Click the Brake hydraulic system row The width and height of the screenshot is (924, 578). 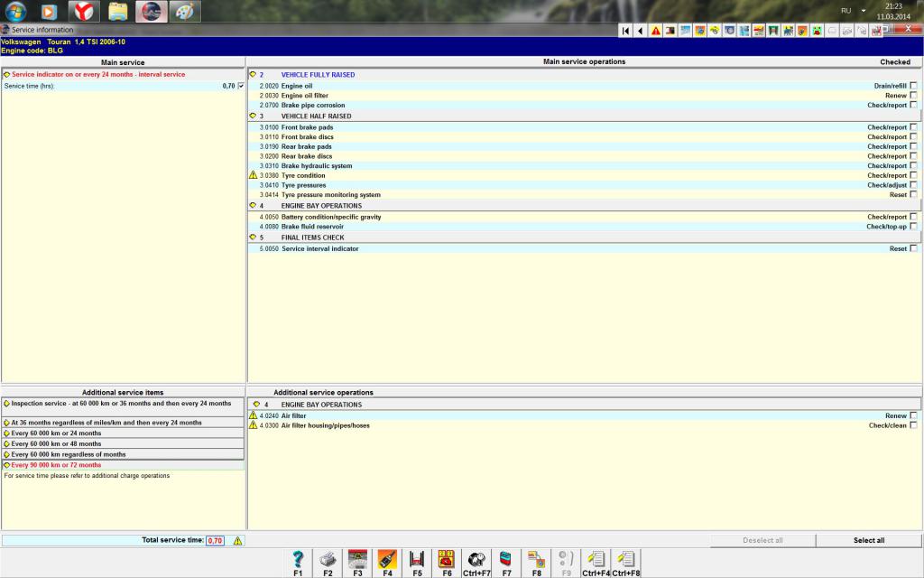[584, 166]
